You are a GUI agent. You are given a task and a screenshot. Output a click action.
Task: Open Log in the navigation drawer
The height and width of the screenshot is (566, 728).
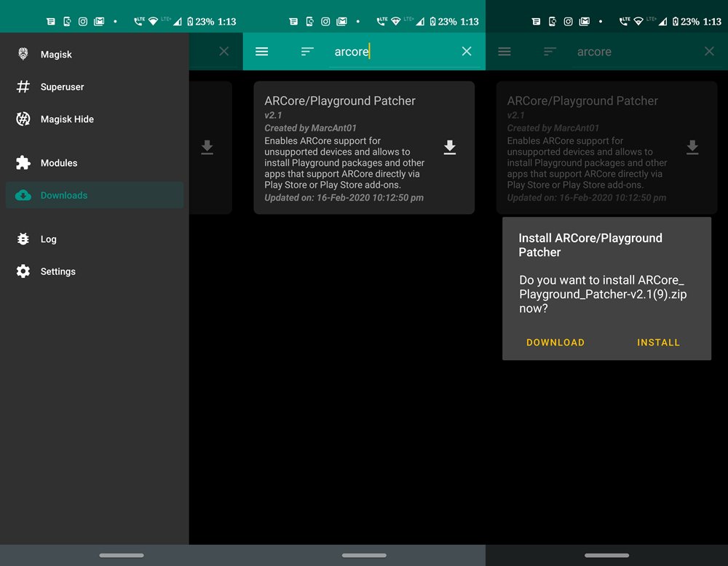tap(94, 239)
